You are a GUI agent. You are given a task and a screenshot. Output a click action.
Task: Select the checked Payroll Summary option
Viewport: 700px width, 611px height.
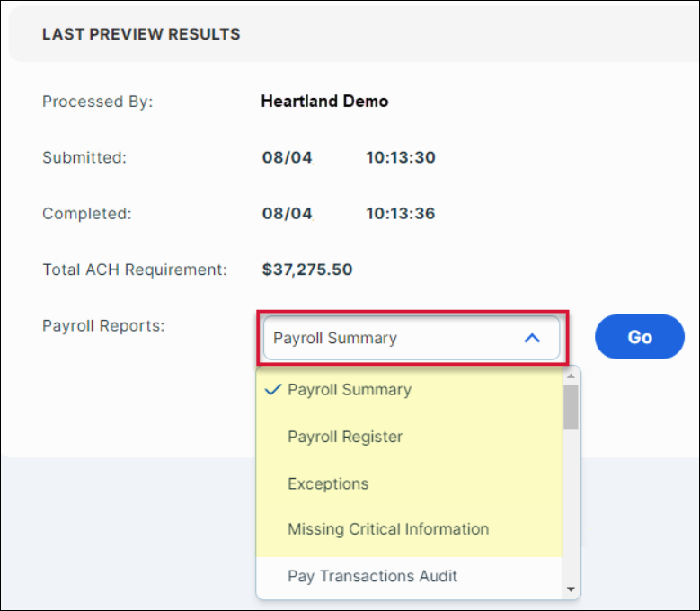point(350,390)
